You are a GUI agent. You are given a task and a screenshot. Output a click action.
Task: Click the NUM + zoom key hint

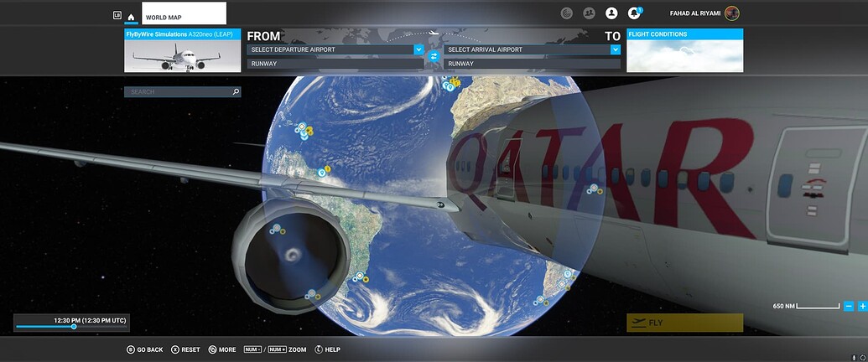click(x=277, y=349)
